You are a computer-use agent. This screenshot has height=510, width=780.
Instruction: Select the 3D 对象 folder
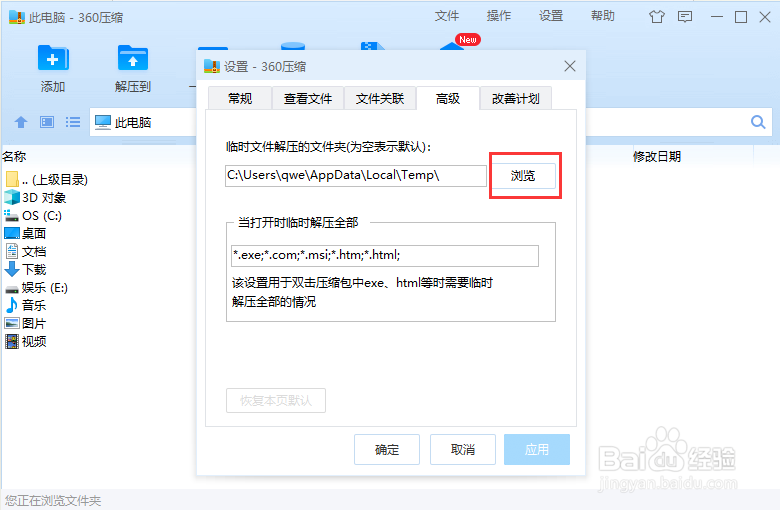point(35,198)
